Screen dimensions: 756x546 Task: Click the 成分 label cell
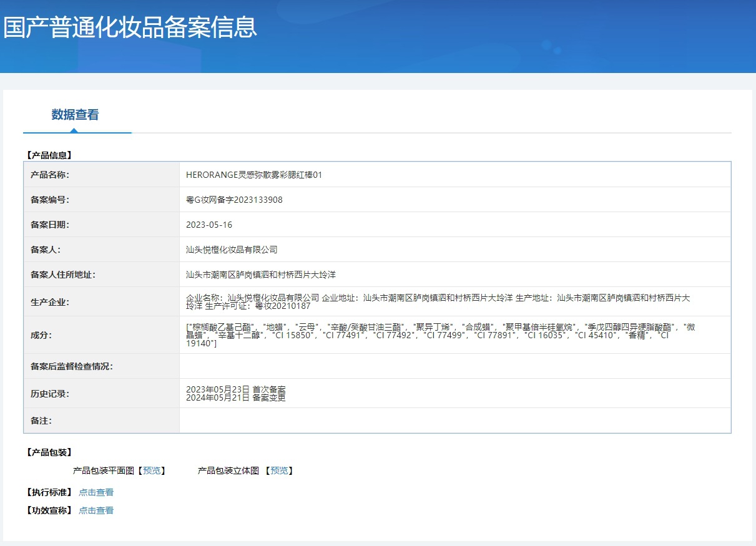coord(102,335)
